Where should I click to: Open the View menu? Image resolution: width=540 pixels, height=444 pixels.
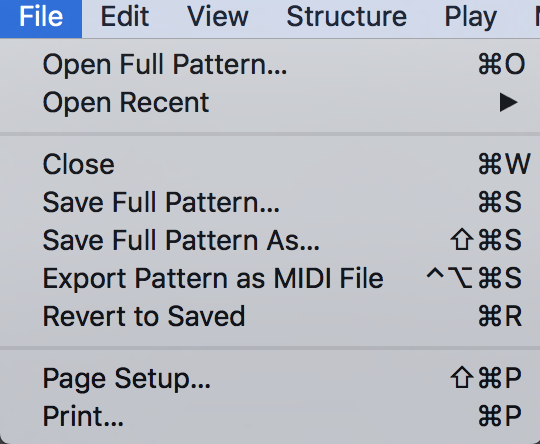click(217, 17)
